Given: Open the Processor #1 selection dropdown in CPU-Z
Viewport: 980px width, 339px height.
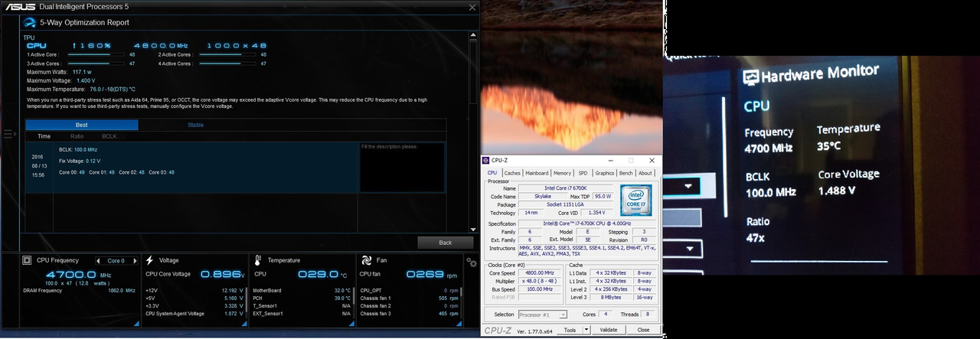Looking at the screenshot, I should (x=543, y=315).
